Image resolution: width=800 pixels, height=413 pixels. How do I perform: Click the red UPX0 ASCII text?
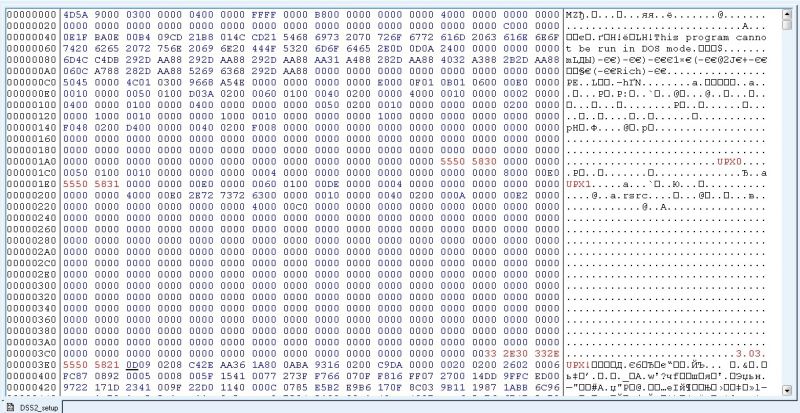click(x=729, y=161)
